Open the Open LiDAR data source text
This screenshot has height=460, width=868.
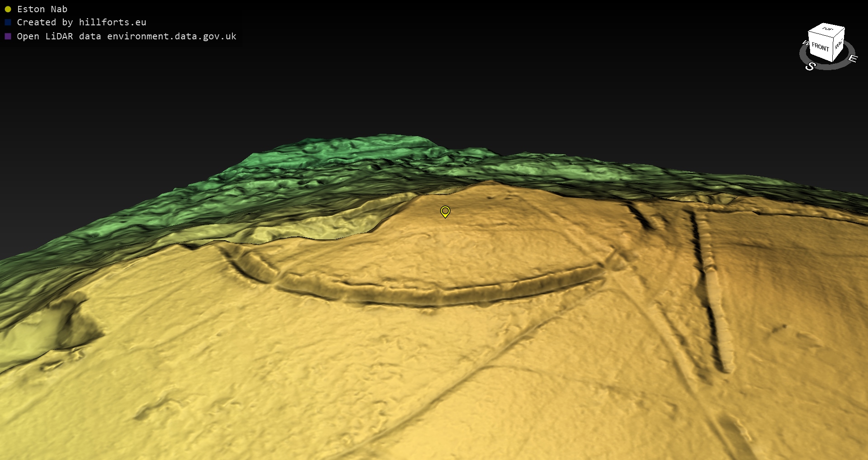point(127,36)
